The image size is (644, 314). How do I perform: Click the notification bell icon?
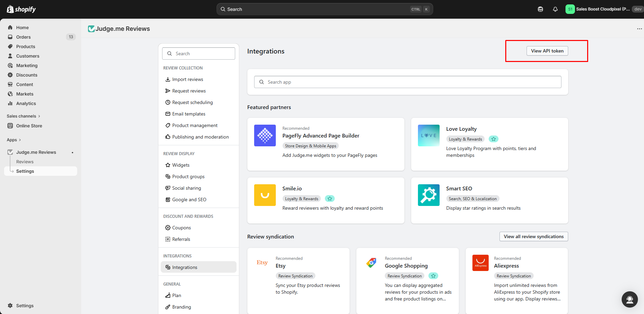point(555,9)
